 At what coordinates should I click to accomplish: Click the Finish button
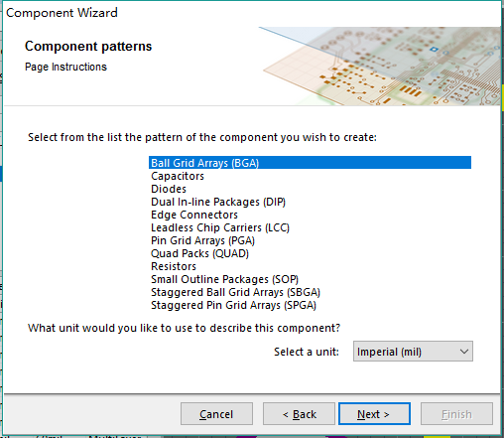tap(456, 414)
